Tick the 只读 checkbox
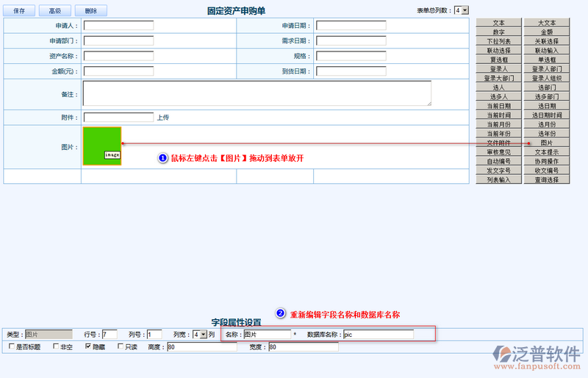Image resolution: width=588 pixels, height=378 pixels. click(121, 346)
